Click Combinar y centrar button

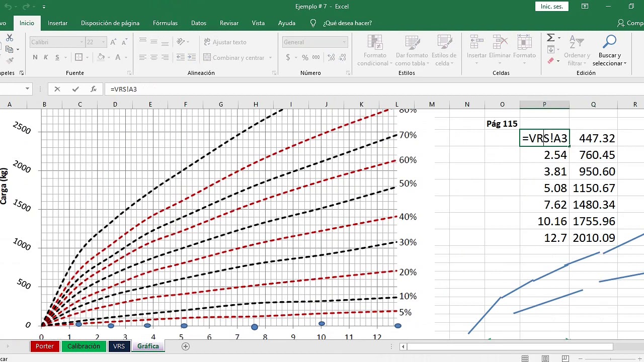(234, 58)
